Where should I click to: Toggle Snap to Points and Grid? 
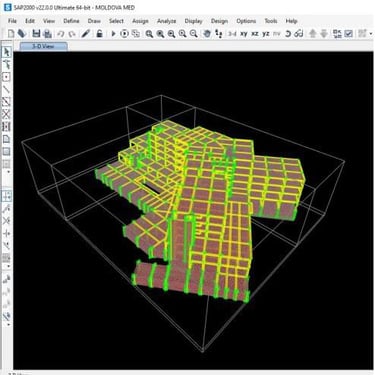point(7,196)
